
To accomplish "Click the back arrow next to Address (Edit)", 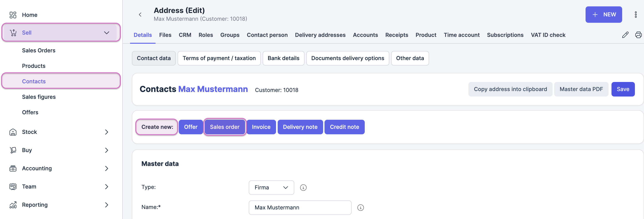I will pyautogui.click(x=140, y=15).
